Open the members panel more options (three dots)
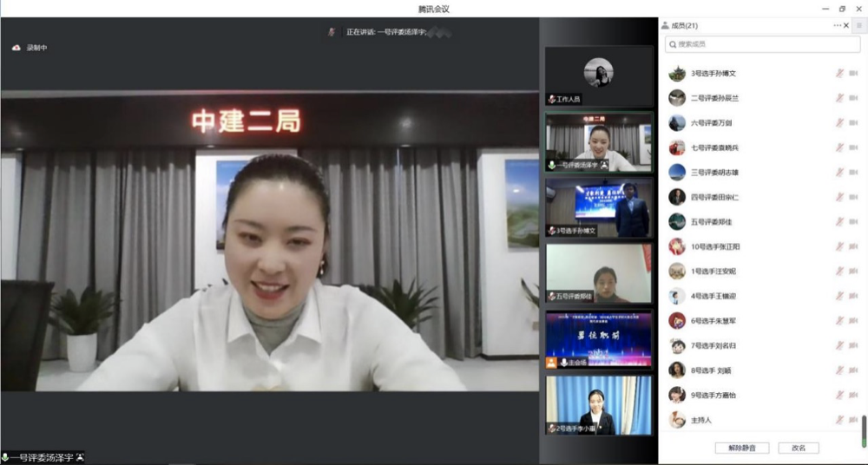Screen dimensions: 868x465 (837, 26)
